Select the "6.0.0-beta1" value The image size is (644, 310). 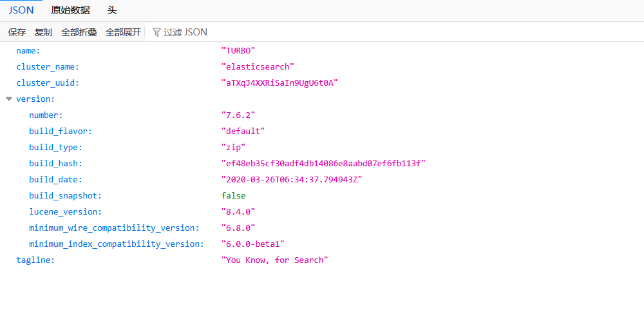[252, 244]
